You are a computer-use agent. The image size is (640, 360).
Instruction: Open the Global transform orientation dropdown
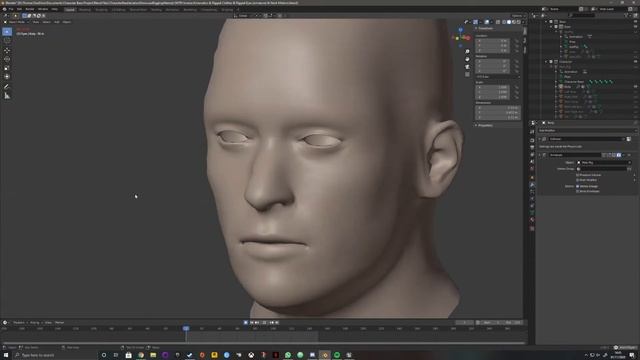coord(246,16)
